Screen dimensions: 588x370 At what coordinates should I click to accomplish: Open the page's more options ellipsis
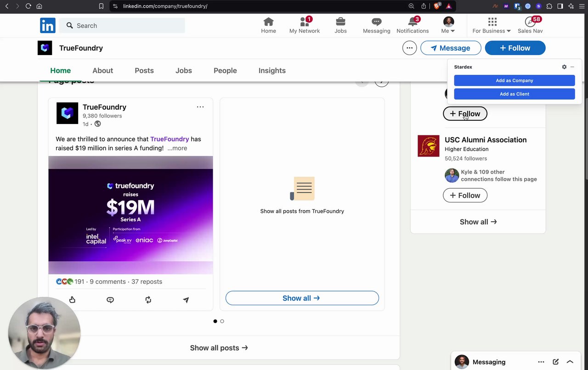pos(409,48)
